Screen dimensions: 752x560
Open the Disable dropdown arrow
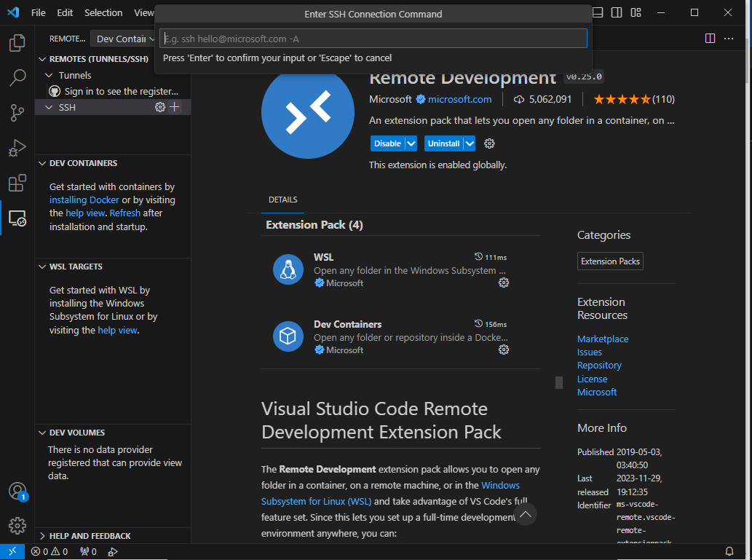[411, 143]
